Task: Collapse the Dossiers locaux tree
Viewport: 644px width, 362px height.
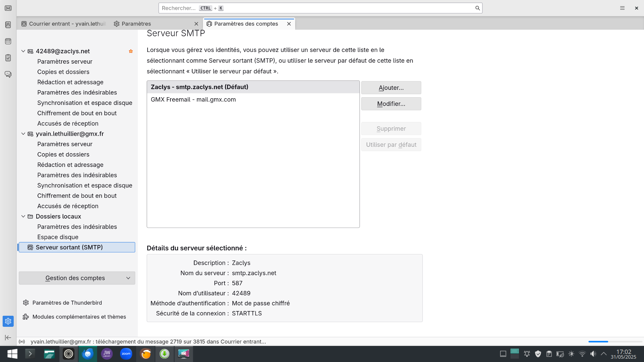Action: point(23,216)
